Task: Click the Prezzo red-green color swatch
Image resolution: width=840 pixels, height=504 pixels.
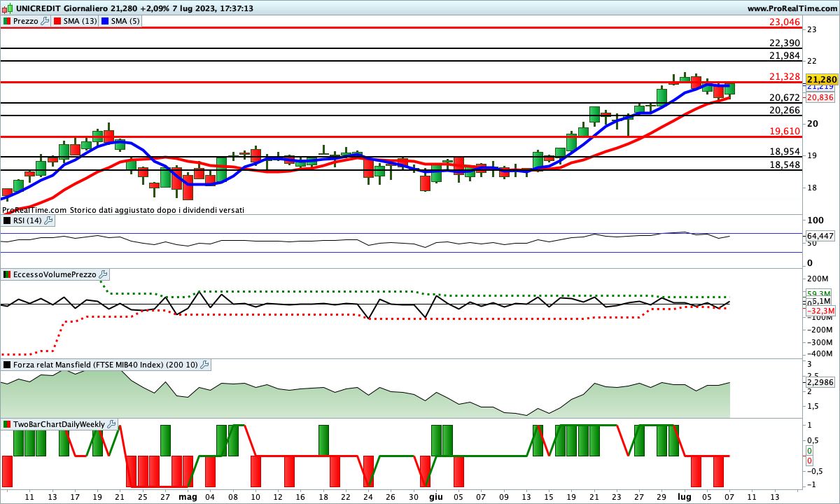Action: 7,21
